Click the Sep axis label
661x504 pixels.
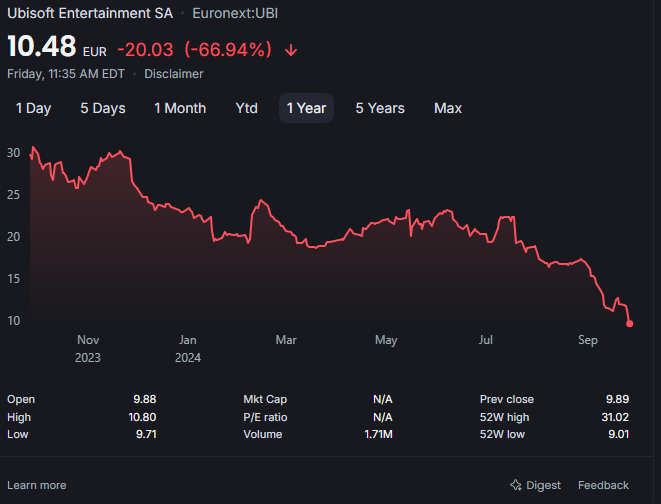588,340
